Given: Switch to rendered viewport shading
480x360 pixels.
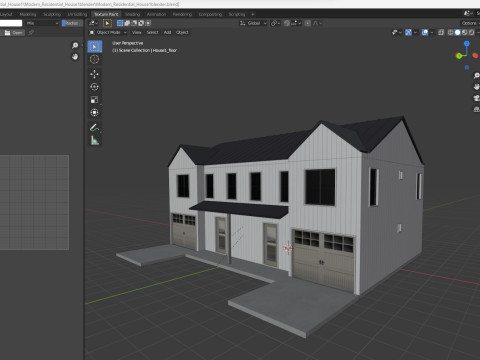Looking at the screenshot, I should pos(471,32).
